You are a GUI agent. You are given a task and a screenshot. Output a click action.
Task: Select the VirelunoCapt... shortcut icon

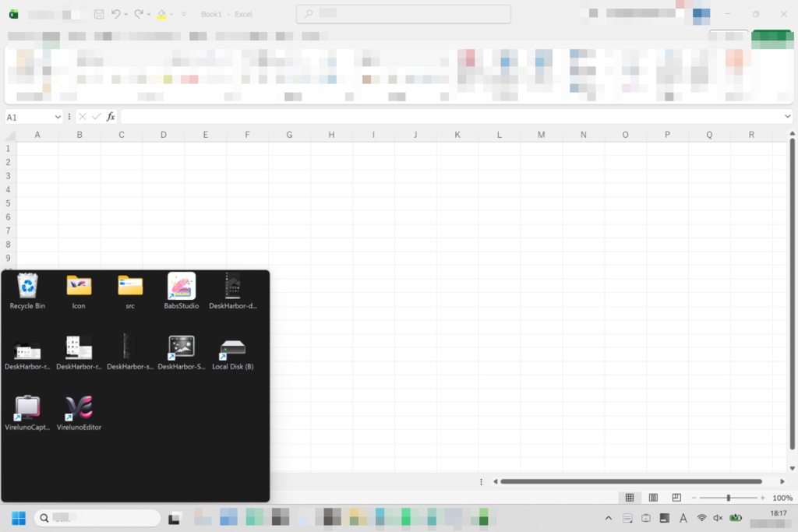(x=27, y=413)
